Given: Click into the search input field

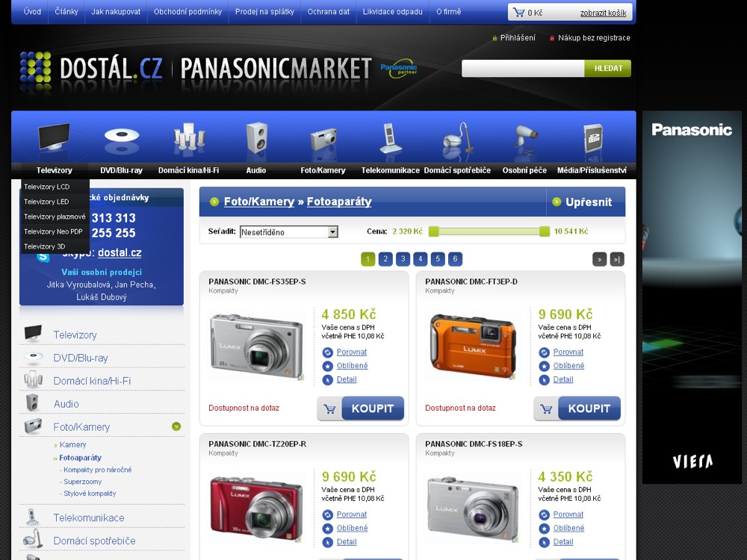Looking at the screenshot, I should pyautogui.click(x=523, y=69).
